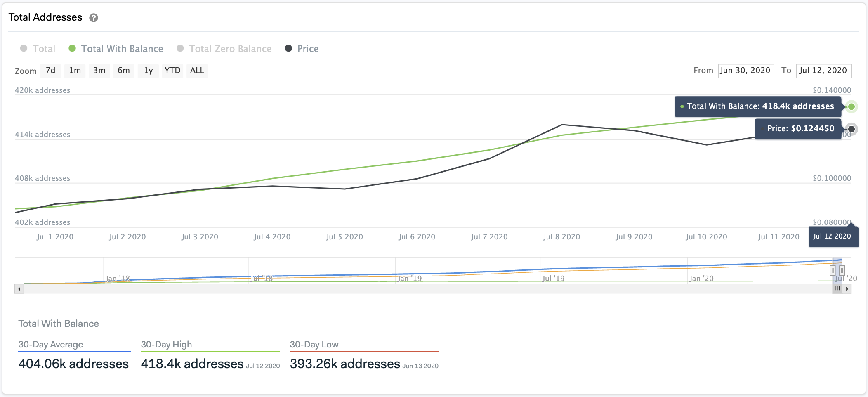Click the Jul 10 2020 axis label
The width and height of the screenshot is (868, 397).
(x=706, y=237)
